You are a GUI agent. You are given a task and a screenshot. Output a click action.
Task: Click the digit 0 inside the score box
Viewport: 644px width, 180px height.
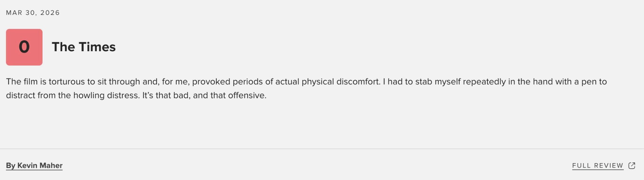point(24,47)
